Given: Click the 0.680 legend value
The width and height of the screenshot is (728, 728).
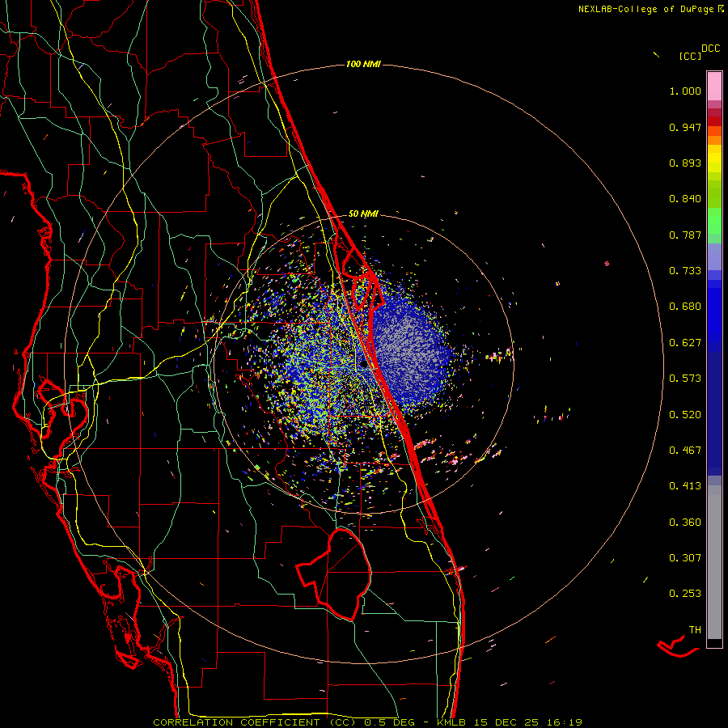Looking at the screenshot, I should pos(685,307).
